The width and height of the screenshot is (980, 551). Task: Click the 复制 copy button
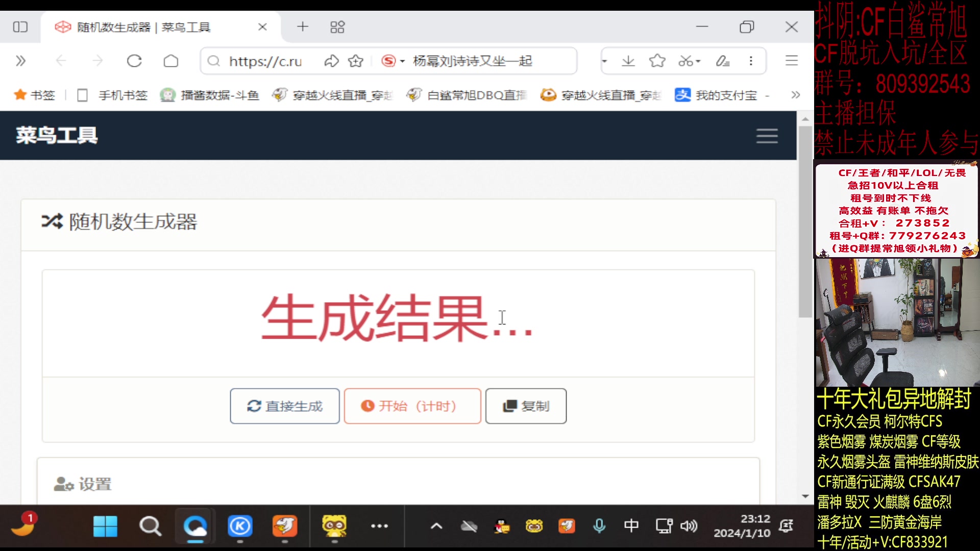526,406
